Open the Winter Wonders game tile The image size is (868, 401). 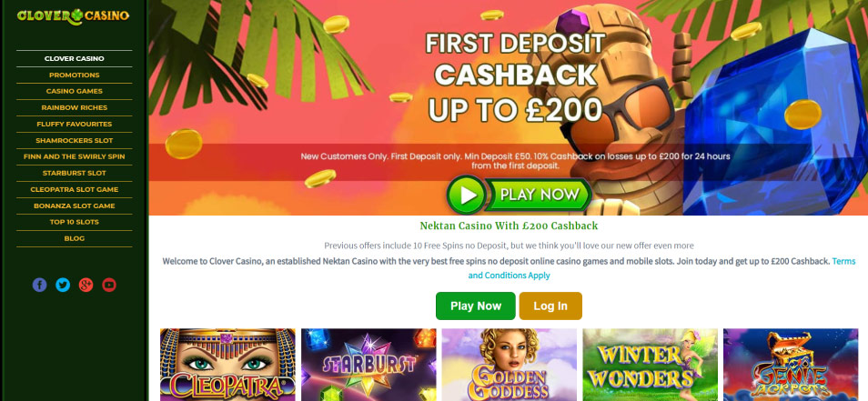pos(650,365)
